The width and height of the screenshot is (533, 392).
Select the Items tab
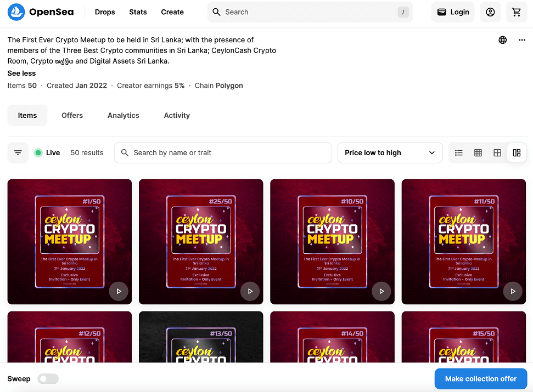[x=27, y=115]
